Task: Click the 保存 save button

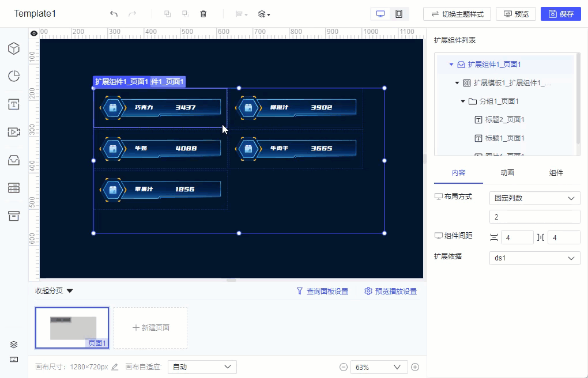Action: [x=560, y=14]
